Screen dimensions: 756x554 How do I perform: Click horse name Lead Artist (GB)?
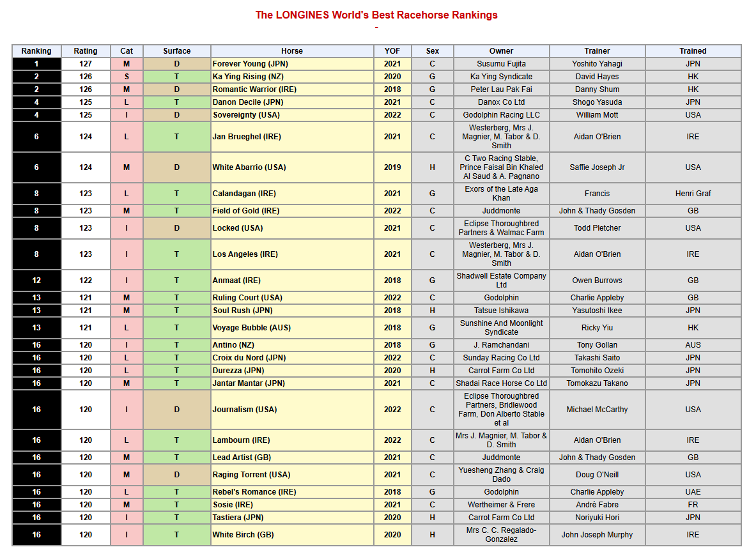(x=242, y=458)
